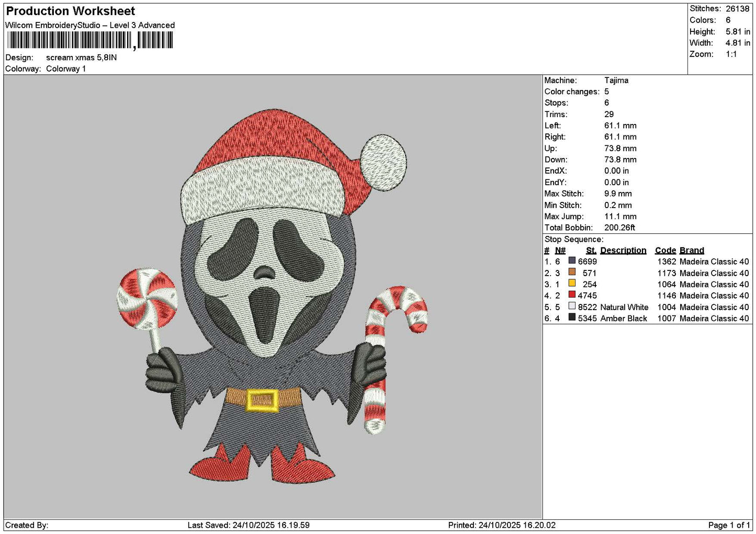Image resolution: width=756 pixels, height=534 pixels.
Task: Click the 'St.' column header
Action: (591, 251)
